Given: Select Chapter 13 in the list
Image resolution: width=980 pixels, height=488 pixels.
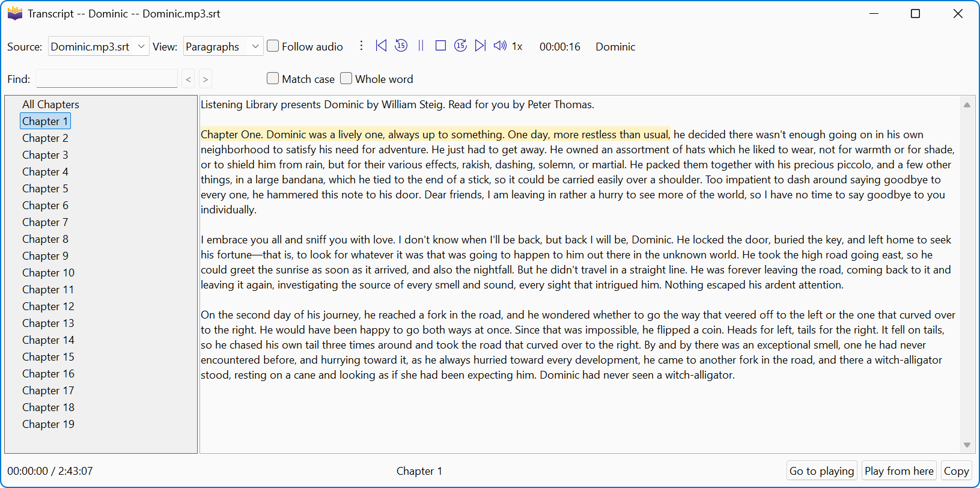Looking at the screenshot, I should pyautogui.click(x=48, y=323).
